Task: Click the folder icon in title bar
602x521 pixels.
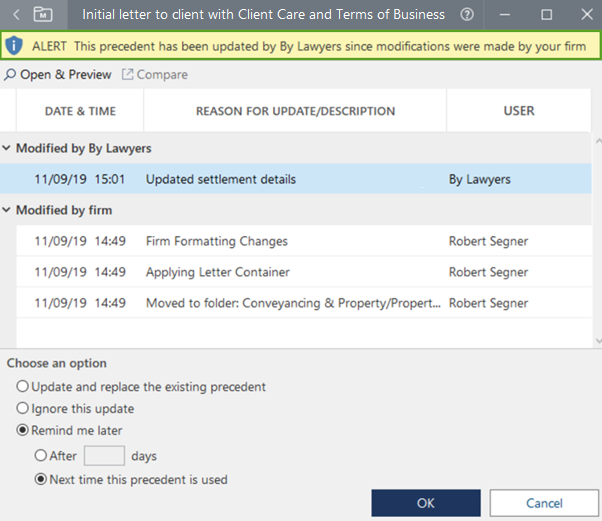Action: click(x=43, y=15)
